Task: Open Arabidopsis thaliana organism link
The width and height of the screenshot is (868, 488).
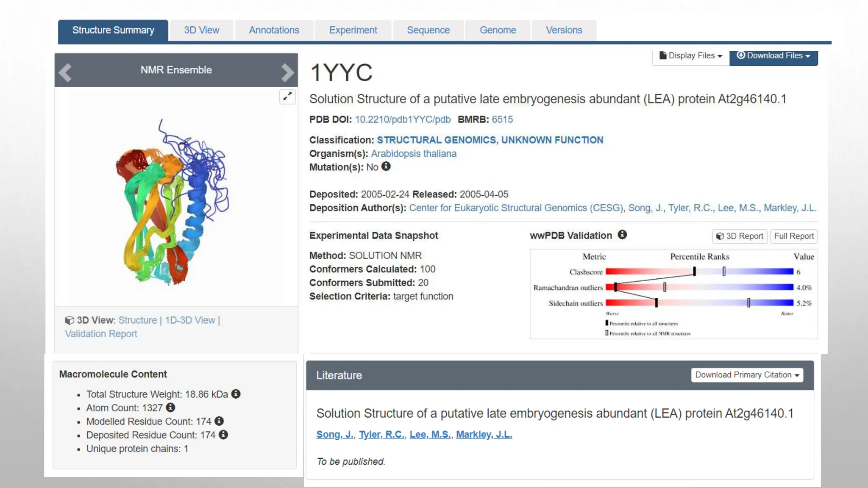Action: coord(414,154)
